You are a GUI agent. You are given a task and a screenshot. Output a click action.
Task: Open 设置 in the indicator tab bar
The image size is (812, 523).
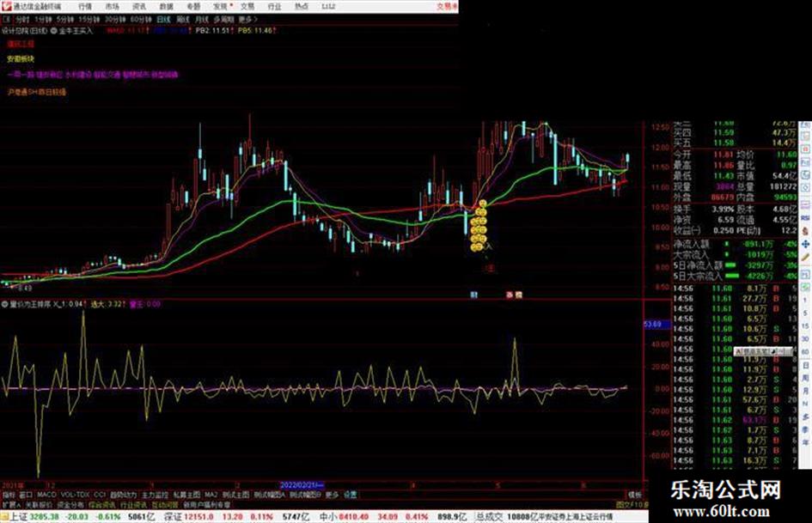[350, 495]
